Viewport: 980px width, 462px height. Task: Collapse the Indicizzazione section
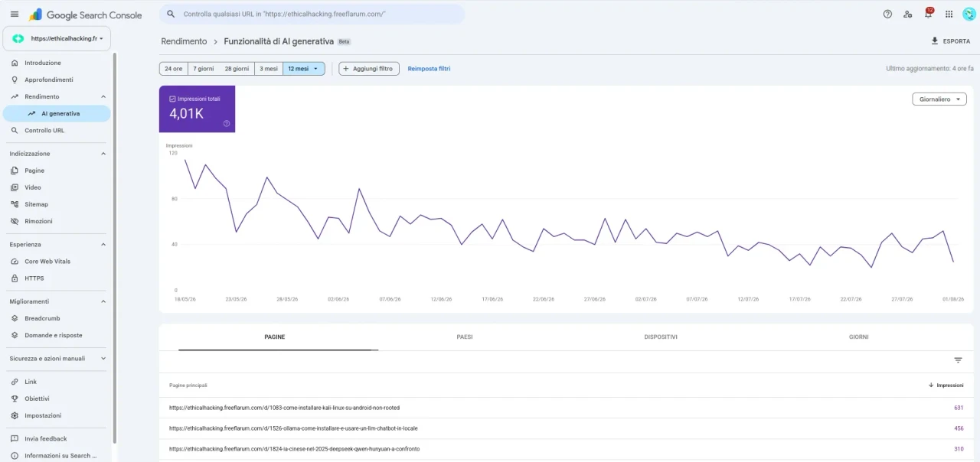click(103, 154)
